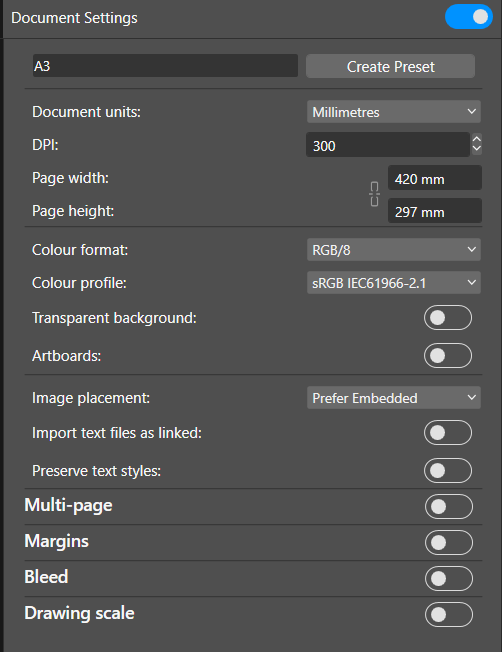The height and width of the screenshot is (652, 502).
Task: Decrease DPI with the down stepper arrow
Action: pyautogui.click(x=477, y=149)
